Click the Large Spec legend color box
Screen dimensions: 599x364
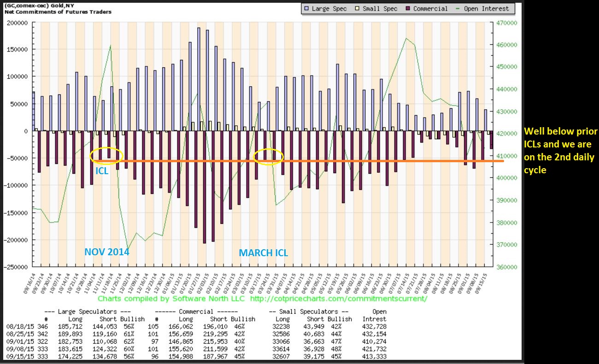pos(306,8)
